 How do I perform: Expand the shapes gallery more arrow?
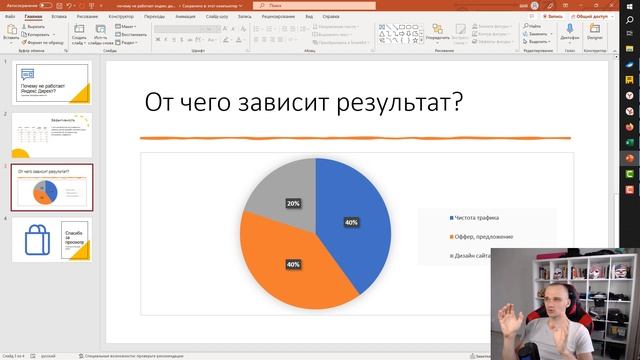422,41
